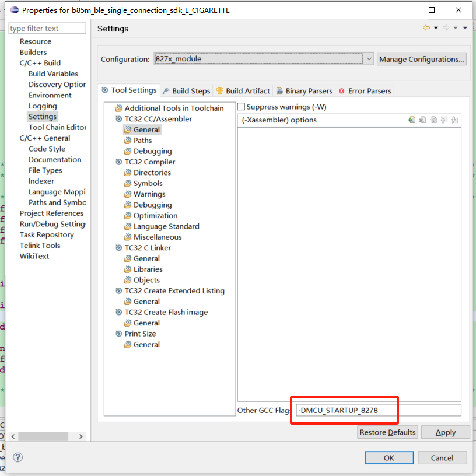
Task: Click the Other GCC Flags input field
Action: [x=378, y=410]
